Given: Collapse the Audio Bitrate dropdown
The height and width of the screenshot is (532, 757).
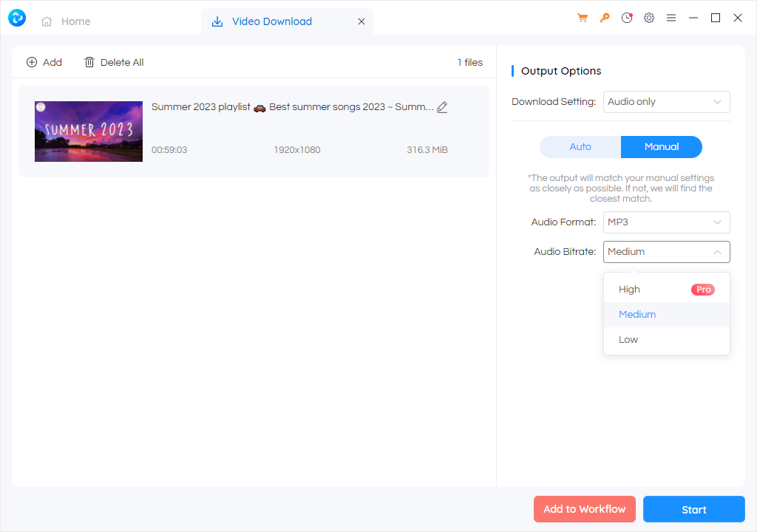Looking at the screenshot, I should 666,252.
